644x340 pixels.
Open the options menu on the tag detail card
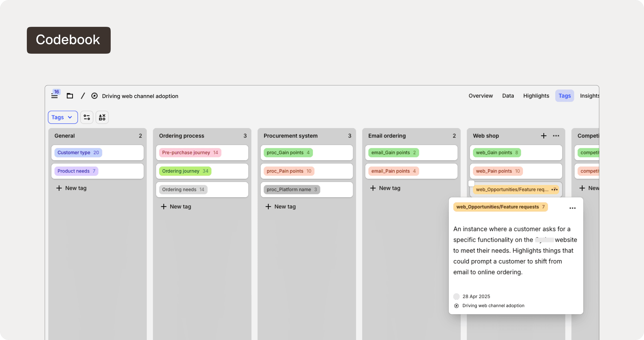[572, 208]
